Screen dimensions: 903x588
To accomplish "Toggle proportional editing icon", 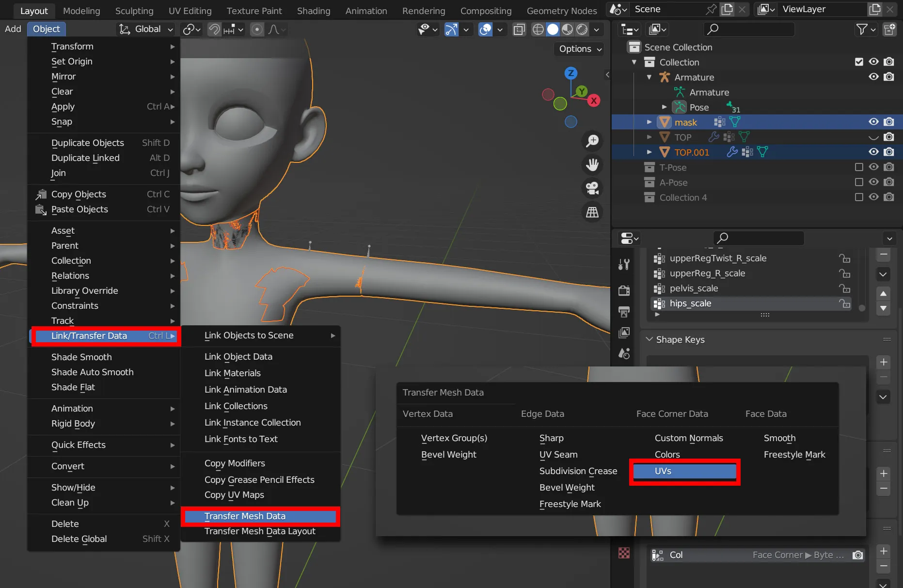I will (257, 30).
